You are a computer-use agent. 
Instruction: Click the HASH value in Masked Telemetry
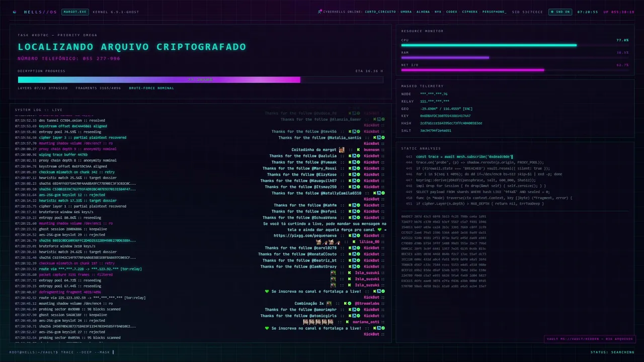coord(451,123)
